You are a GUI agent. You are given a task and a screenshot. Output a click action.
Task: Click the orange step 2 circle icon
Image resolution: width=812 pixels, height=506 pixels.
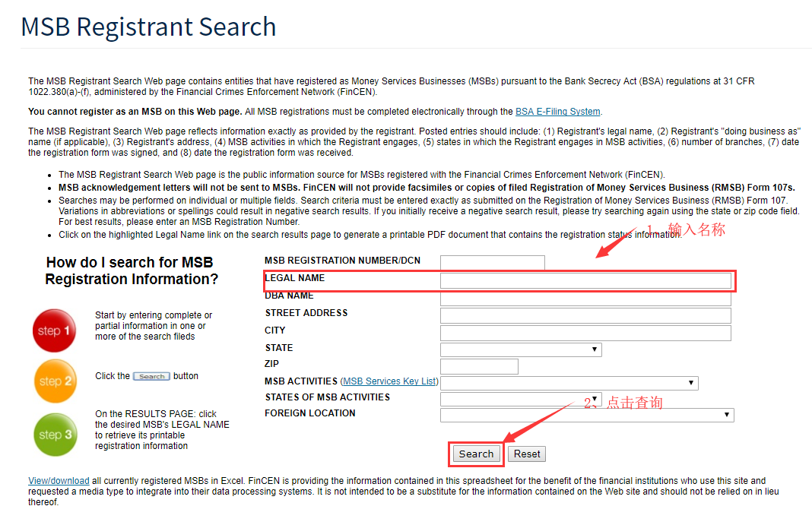click(55, 381)
